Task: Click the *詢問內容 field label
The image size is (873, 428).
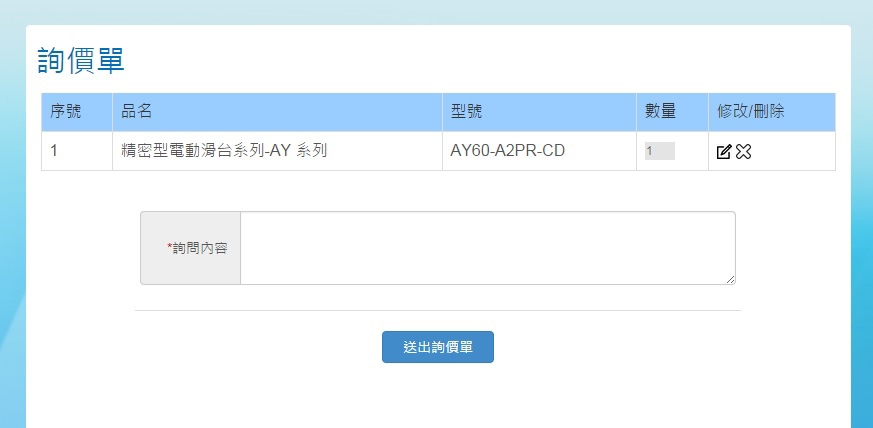Action: coord(197,248)
